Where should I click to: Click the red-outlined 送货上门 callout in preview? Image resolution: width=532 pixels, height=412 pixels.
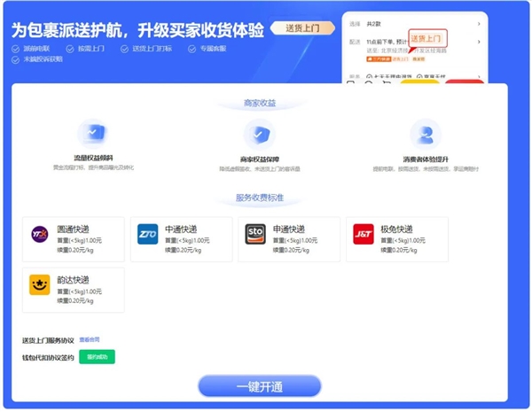point(427,38)
